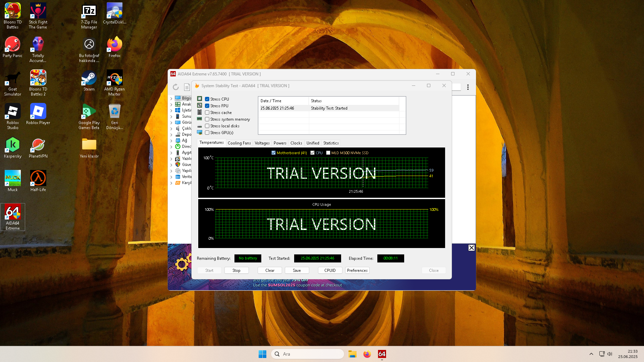Switch to the Unified tab
The width and height of the screenshot is (644, 362).
(x=313, y=143)
